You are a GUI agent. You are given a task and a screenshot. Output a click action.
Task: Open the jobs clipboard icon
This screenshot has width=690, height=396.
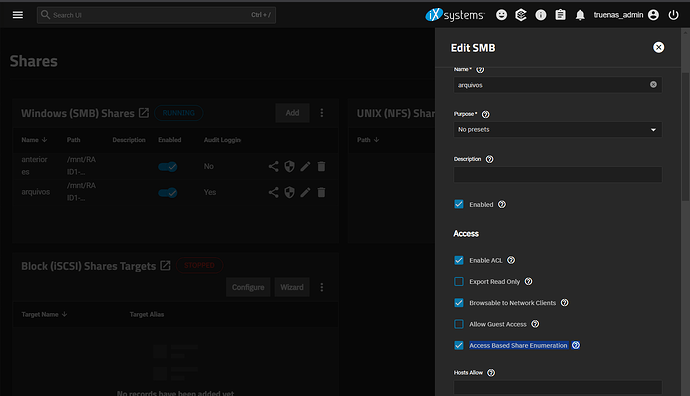(x=560, y=15)
